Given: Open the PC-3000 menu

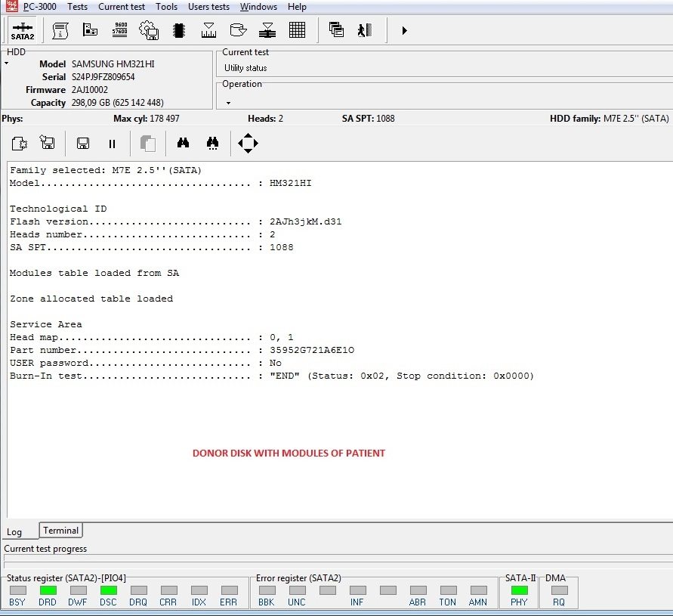Looking at the screenshot, I should pos(39,7).
